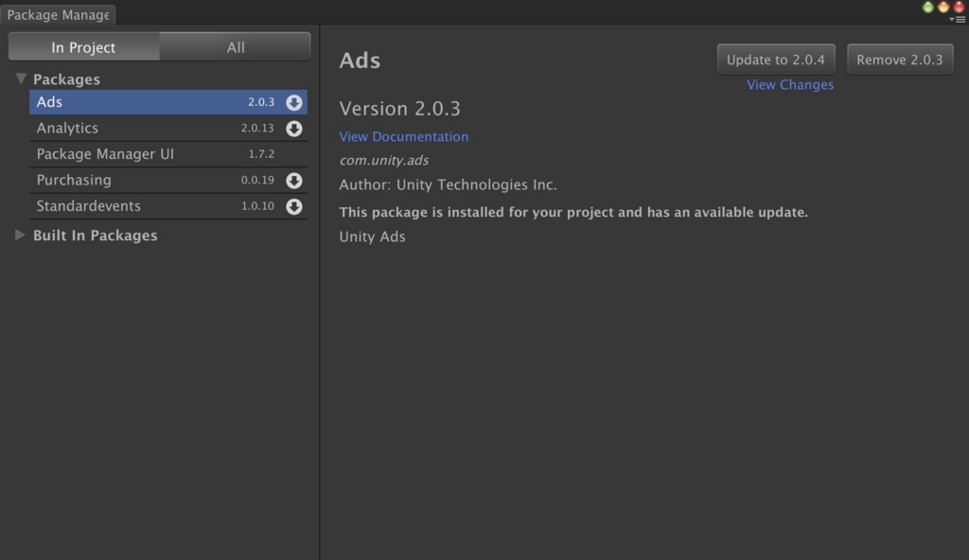The height and width of the screenshot is (560, 969).
Task: Select the Ads package row
Action: coord(168,102)
